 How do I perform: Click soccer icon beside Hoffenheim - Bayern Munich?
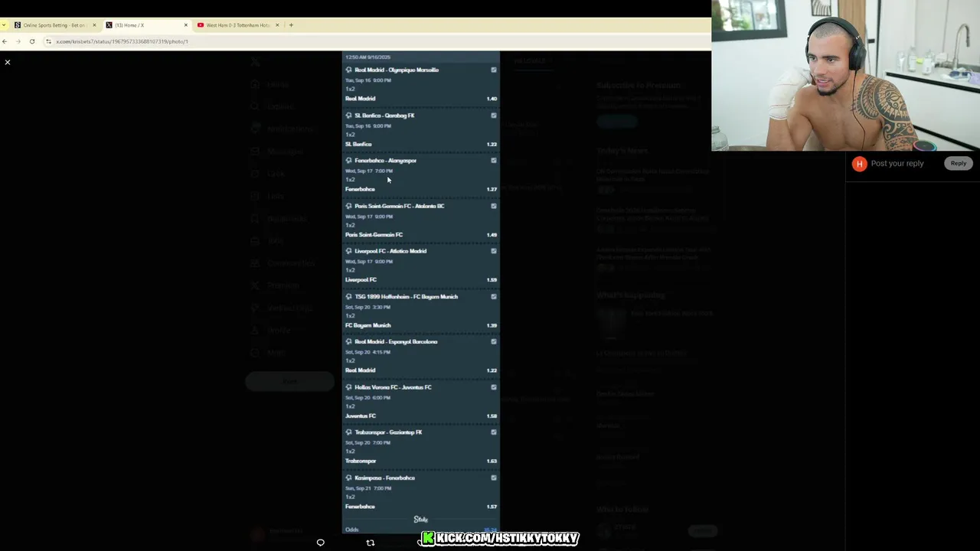(349, 297)
